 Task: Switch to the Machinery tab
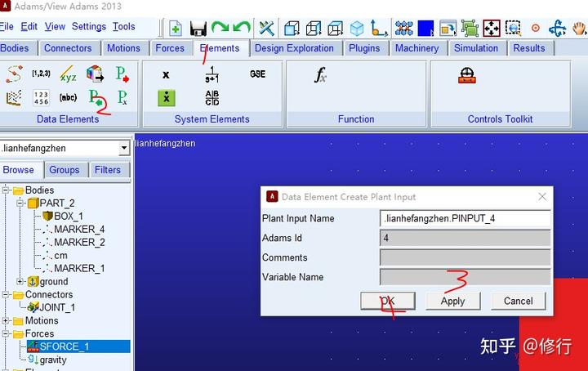[x=416, y=48]
